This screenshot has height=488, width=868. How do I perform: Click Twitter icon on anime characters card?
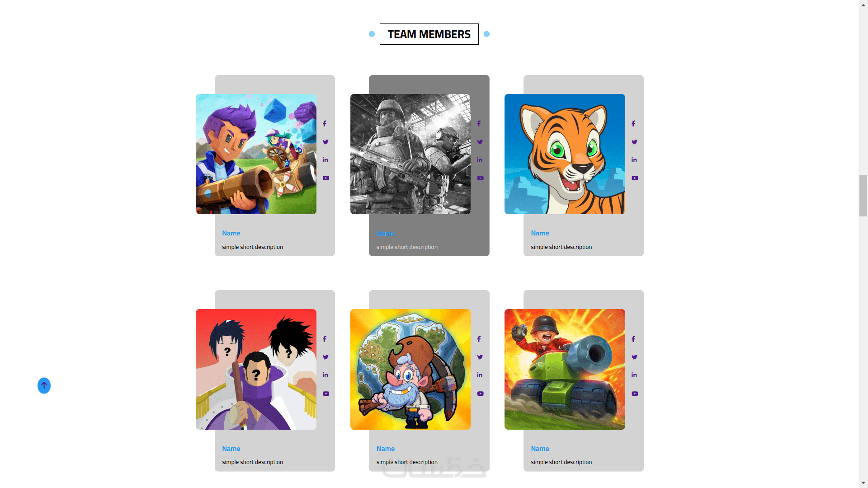point(325,357)
